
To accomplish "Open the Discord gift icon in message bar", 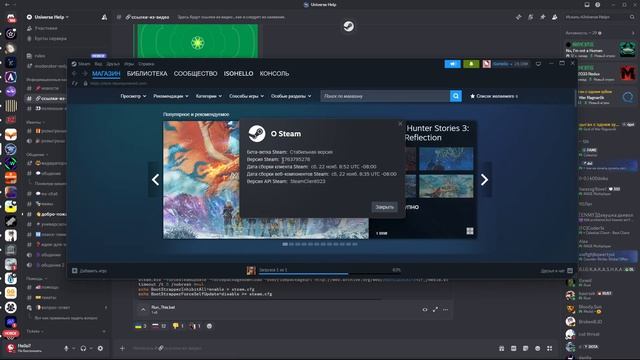I will 502,348.
